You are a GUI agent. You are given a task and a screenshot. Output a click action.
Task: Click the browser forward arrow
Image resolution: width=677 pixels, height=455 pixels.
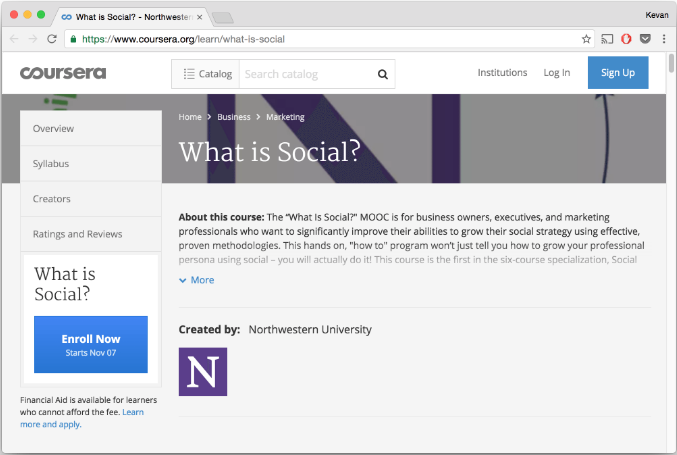(x=33, y=39)
